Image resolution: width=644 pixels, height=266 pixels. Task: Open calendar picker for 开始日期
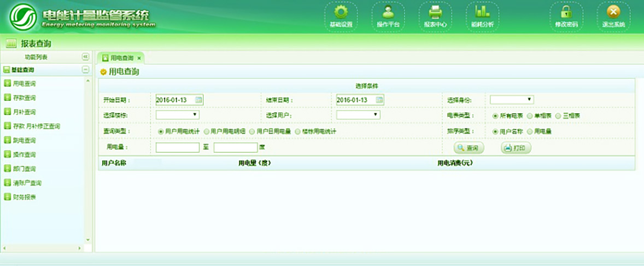(x=199, y=100)
